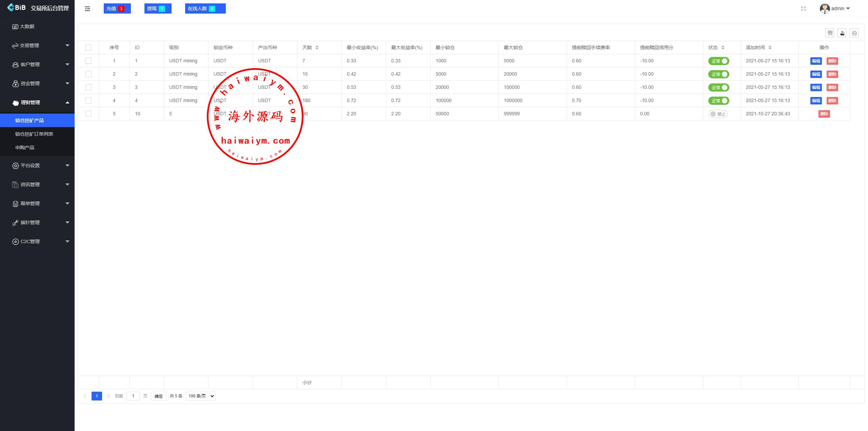Open 锁仓挖矿订单列表 submenu item
The height and width of the screenshot is (431, 868).
click(x=34, y=134)
